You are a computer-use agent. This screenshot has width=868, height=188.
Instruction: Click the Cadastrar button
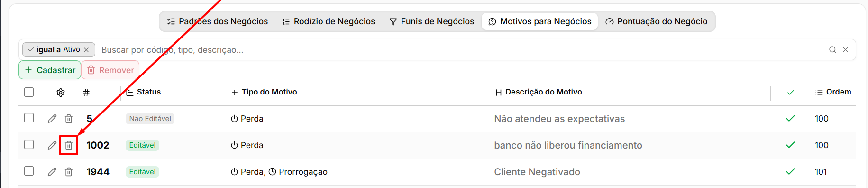(50, 70)
